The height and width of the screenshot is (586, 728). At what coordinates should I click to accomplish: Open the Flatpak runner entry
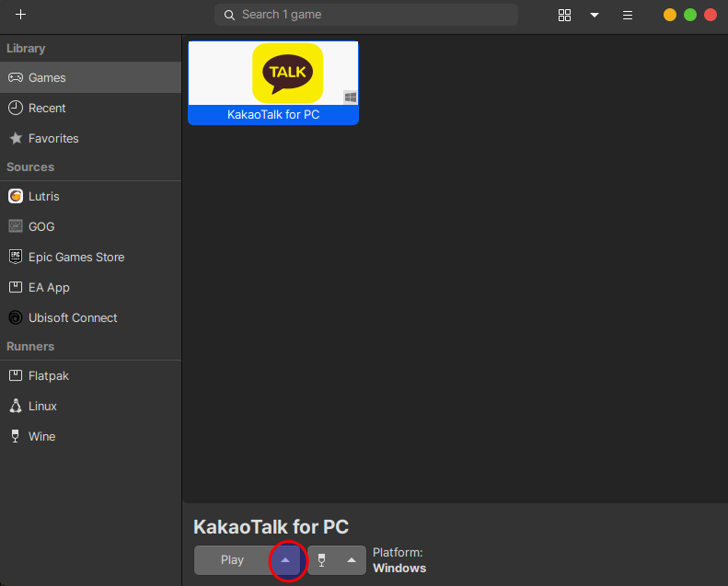tap(48, 375)
